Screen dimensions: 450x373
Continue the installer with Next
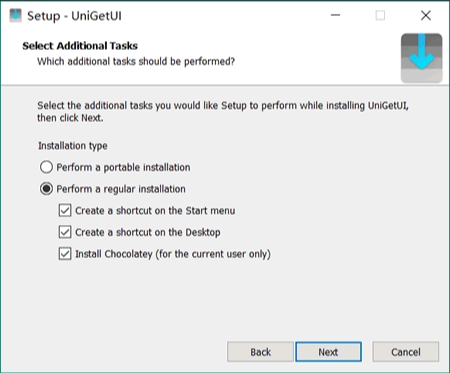(x=328, y=352)
